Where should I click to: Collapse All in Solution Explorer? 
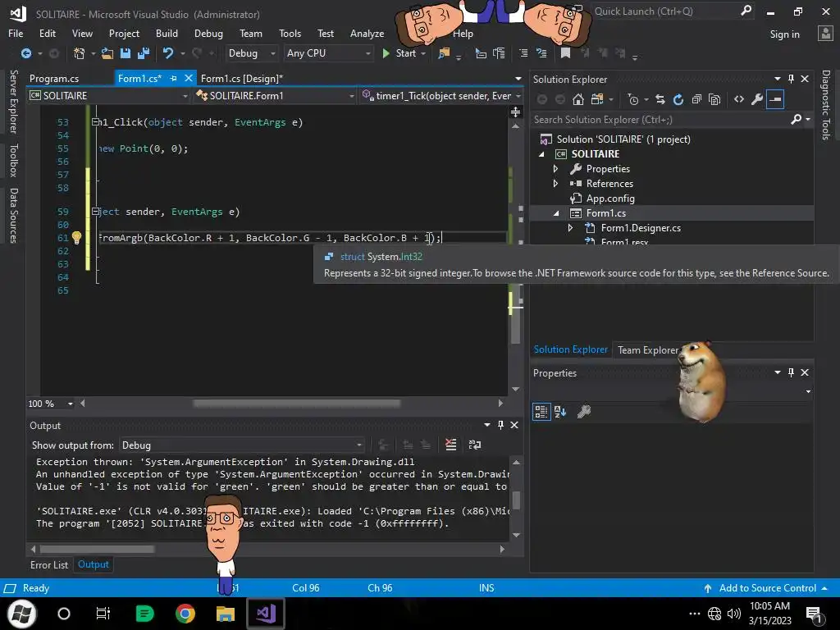(696, 99)
